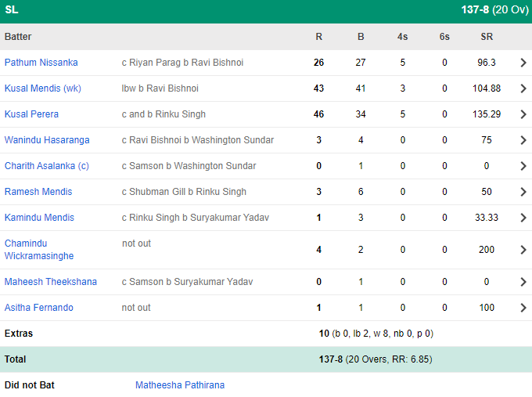
Task: Expand Kusal Perera's row chevron
Action: [523, 114]
